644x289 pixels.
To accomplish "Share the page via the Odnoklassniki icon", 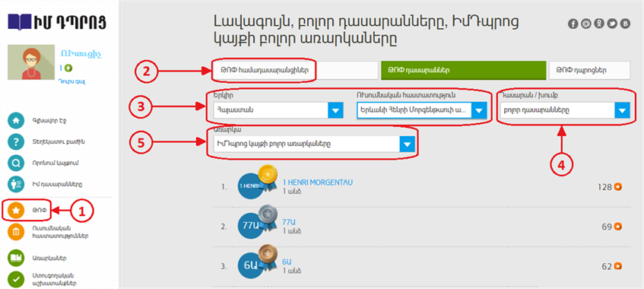I will point(599,24).
